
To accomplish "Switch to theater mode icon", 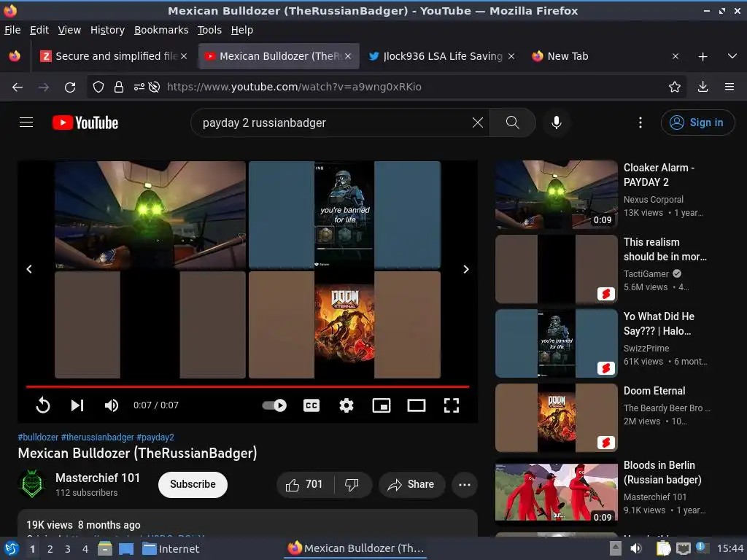I will click(x=417, y=405).
